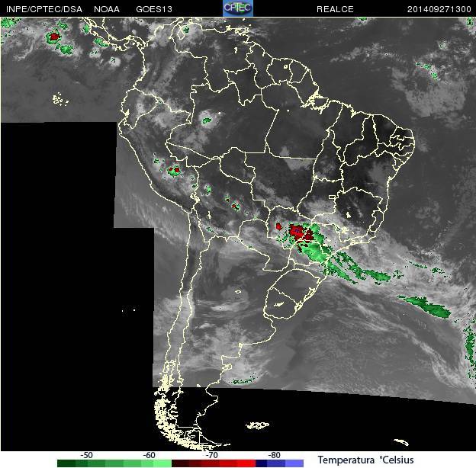
Task: Click the -60 temperature scale label
Action: coord(149,455)
